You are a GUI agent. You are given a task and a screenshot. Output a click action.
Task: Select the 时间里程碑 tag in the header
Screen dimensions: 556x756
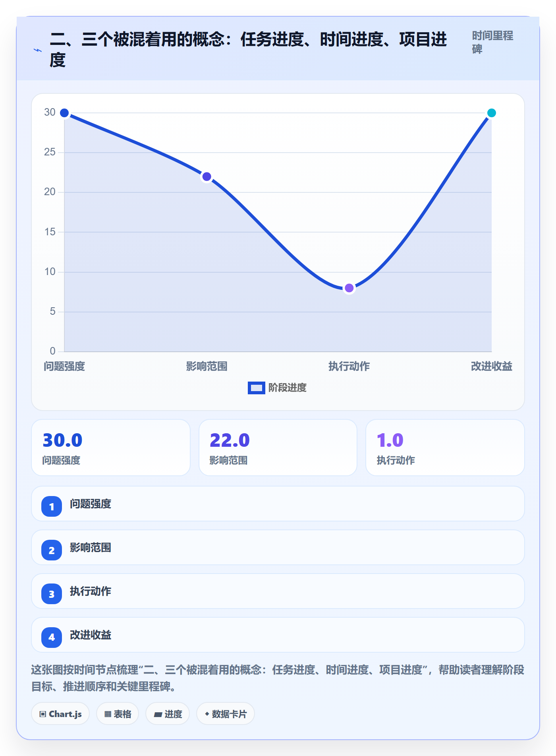[492, 42]
